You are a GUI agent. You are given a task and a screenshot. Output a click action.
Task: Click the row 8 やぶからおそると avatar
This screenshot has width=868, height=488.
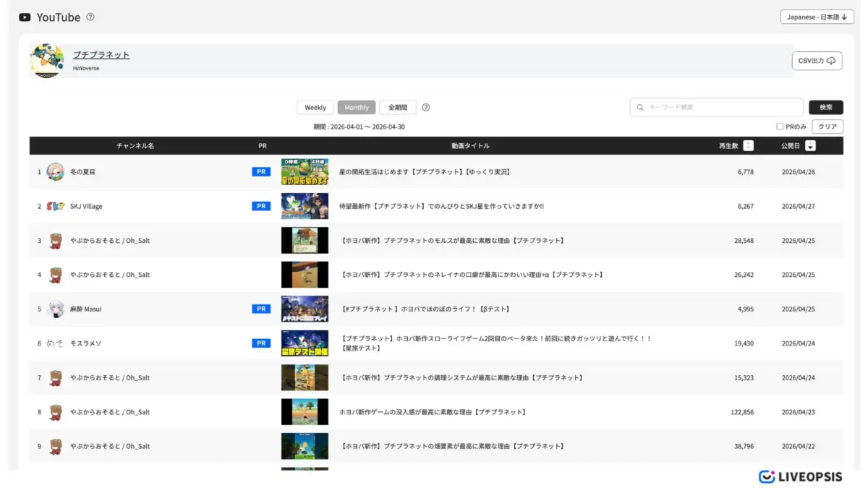click(x=56, y=412)
